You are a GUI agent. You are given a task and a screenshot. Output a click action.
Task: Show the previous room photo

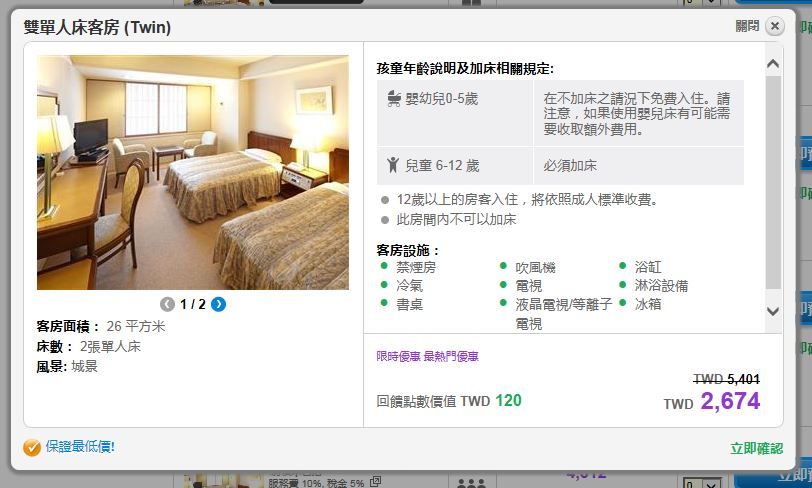[167, 304]
